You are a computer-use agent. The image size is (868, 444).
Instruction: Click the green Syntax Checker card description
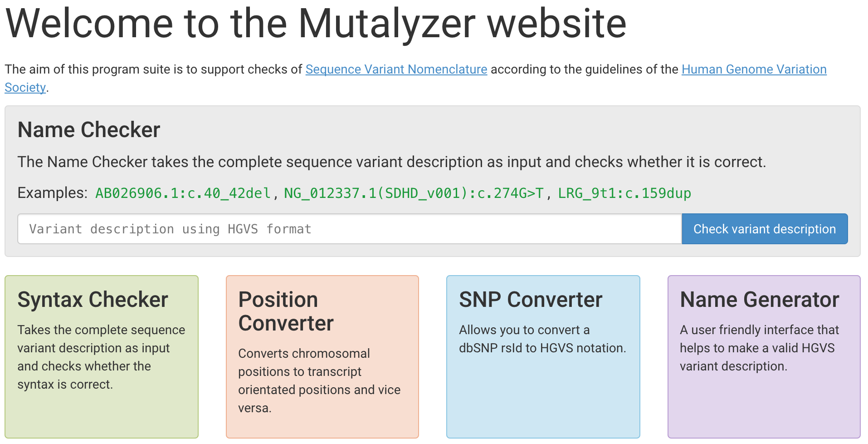[101, 357]
